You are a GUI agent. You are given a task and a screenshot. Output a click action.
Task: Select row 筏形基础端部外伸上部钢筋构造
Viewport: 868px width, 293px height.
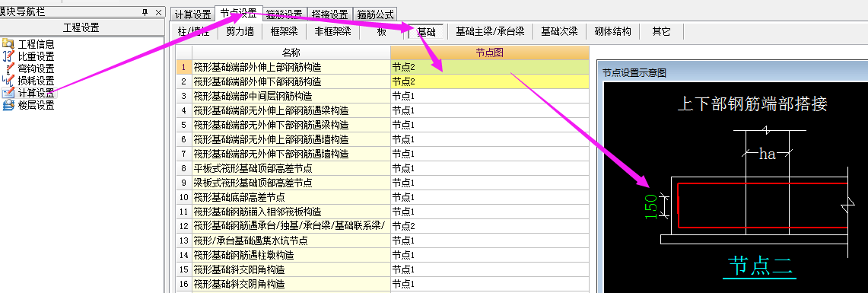(x=291, y=67)
